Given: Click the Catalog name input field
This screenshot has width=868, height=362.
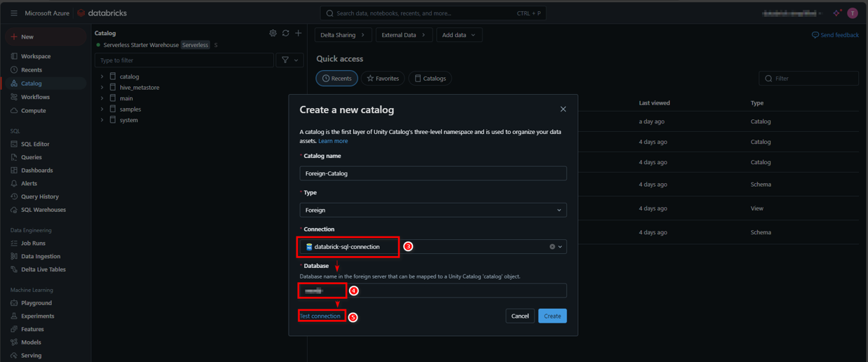Looking at the screenshot, I should click(433, 173).
